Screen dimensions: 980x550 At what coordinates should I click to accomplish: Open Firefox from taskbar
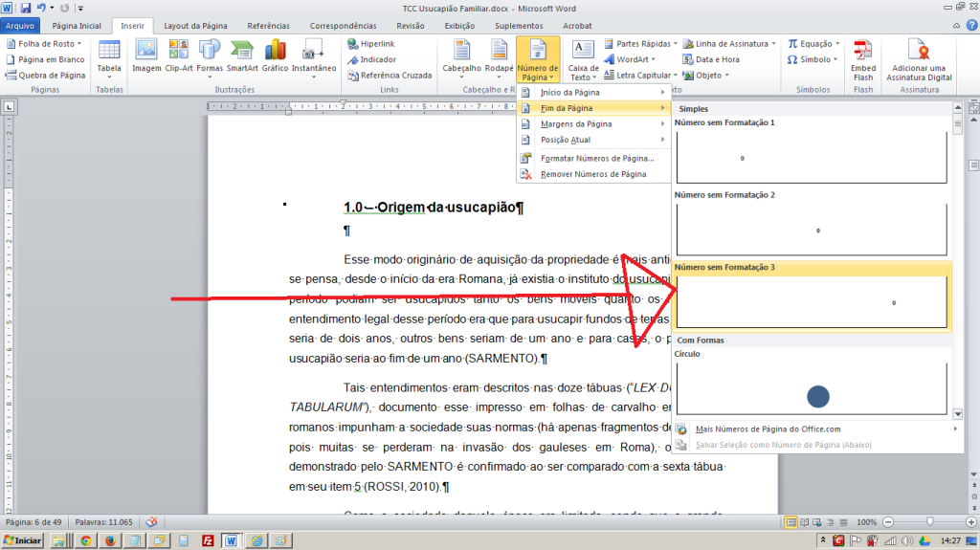pos(110,540)
